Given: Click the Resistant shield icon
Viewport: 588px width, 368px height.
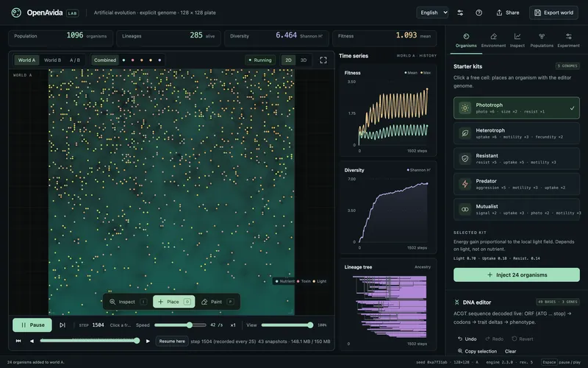Looking at the screenshot, I should (465, 159).
